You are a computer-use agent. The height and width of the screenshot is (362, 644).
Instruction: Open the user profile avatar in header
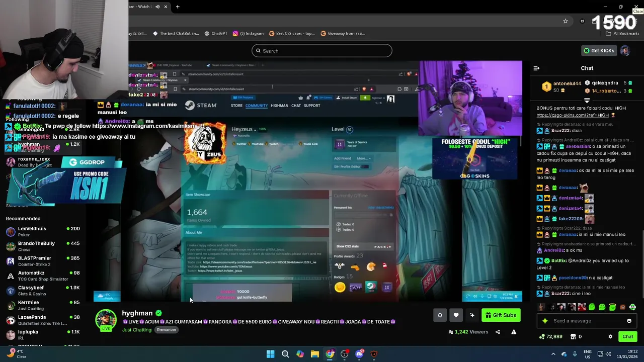click(x=625, y=50)
